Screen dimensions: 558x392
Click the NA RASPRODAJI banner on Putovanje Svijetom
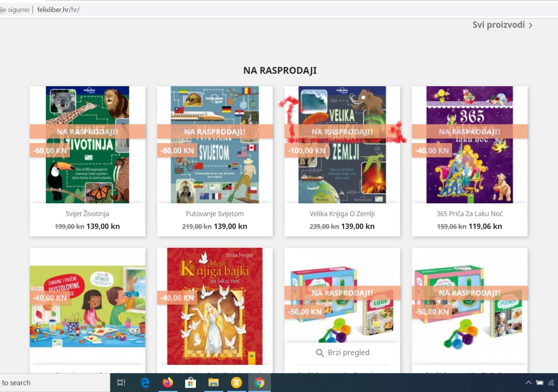215,132
